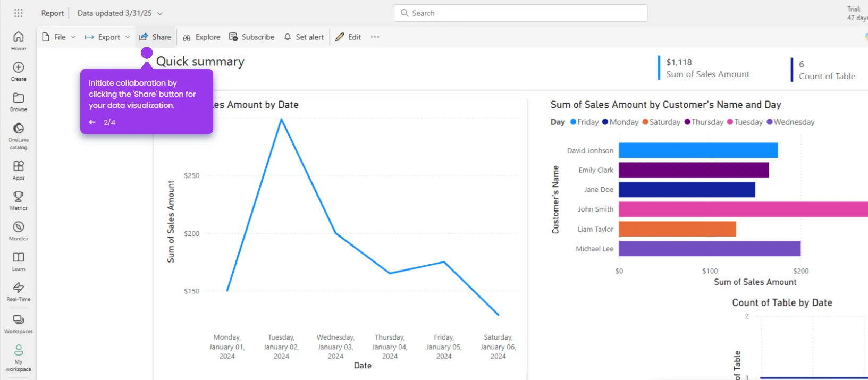Click the Friday, January 05 axis label
The height and width of the screenshot is (380, 868).
point(444,347)
